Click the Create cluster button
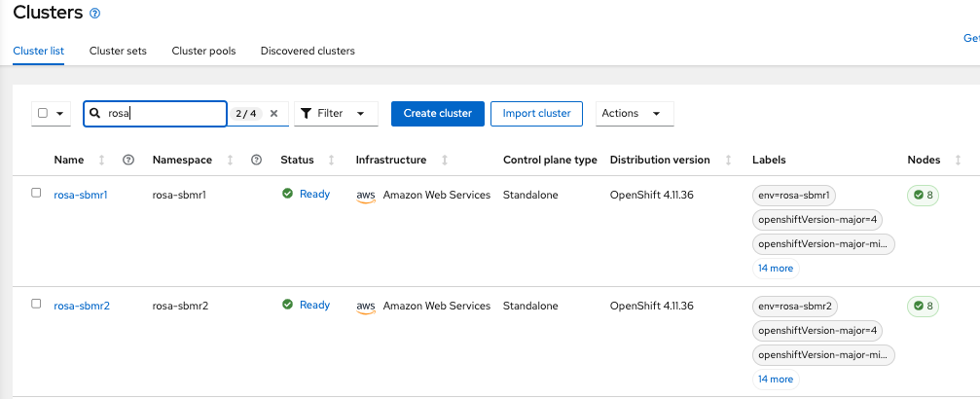Viewport: 980px width, 399px height. point(437,114)
